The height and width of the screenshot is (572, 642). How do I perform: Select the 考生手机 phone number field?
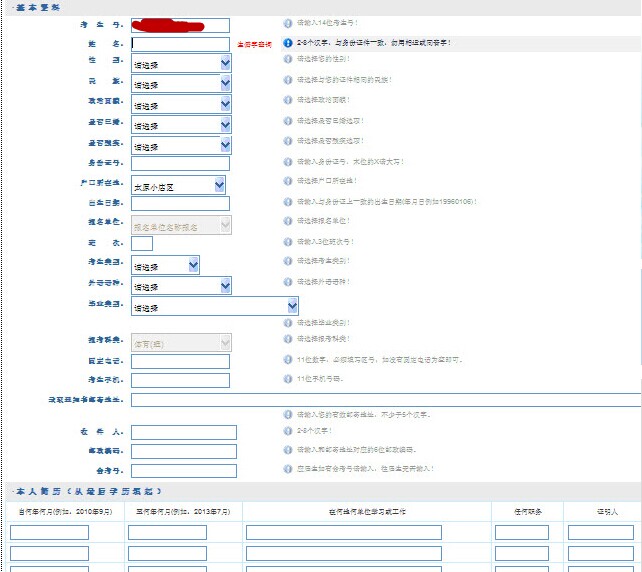[x=180, y=381]
